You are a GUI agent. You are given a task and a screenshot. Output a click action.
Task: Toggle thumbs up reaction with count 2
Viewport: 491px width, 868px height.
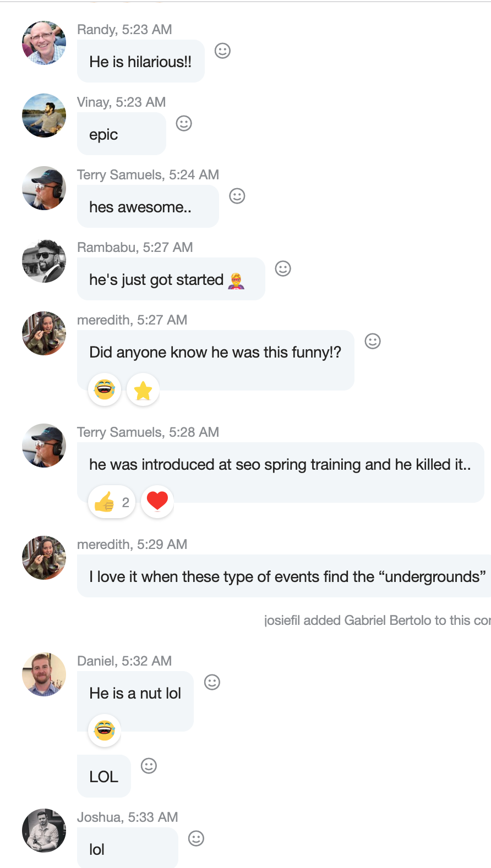(x=112, y=502)
